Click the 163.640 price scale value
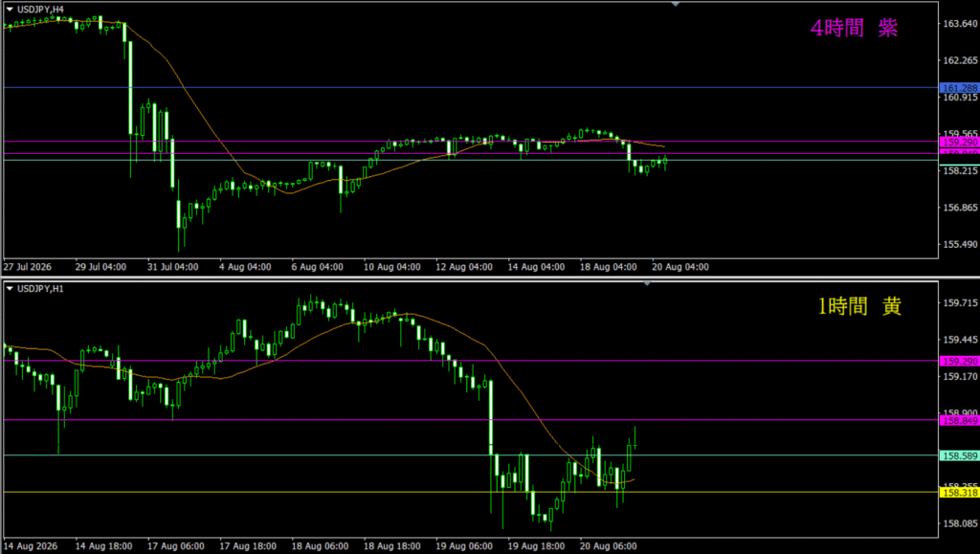Image resolution: width=980 pixels, height=554 pixels. 960,24
